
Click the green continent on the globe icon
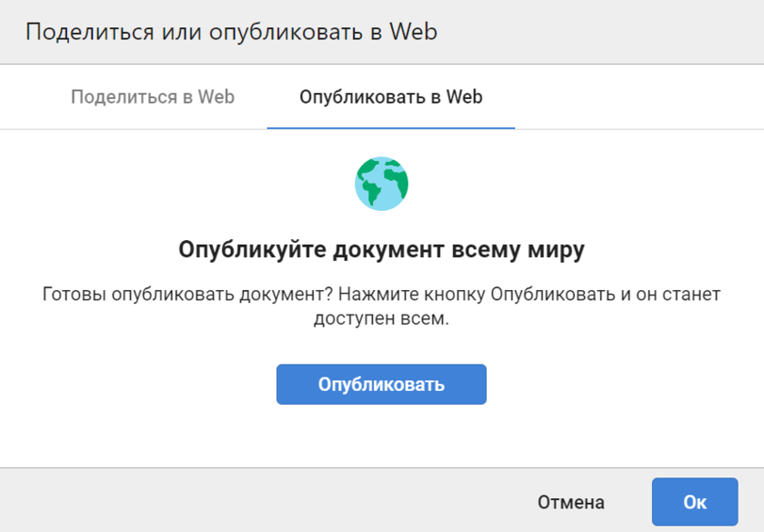click(371, 189)
